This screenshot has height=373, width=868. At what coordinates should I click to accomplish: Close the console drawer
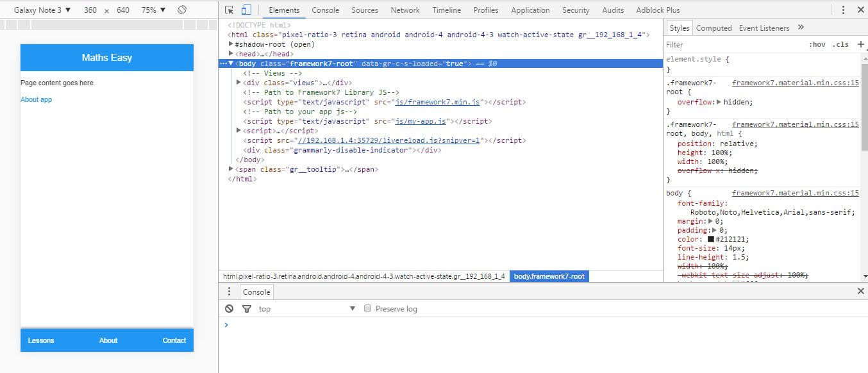tap(860, 291)
